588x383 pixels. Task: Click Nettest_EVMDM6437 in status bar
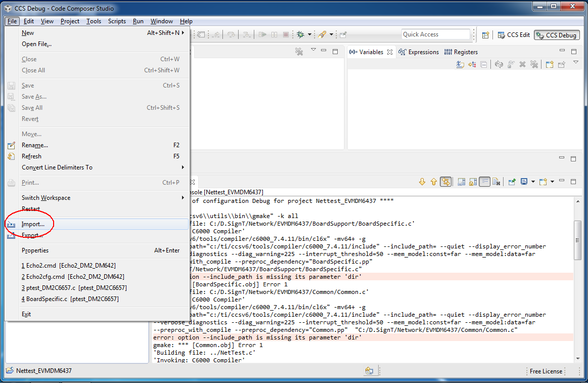click(44, 371)
